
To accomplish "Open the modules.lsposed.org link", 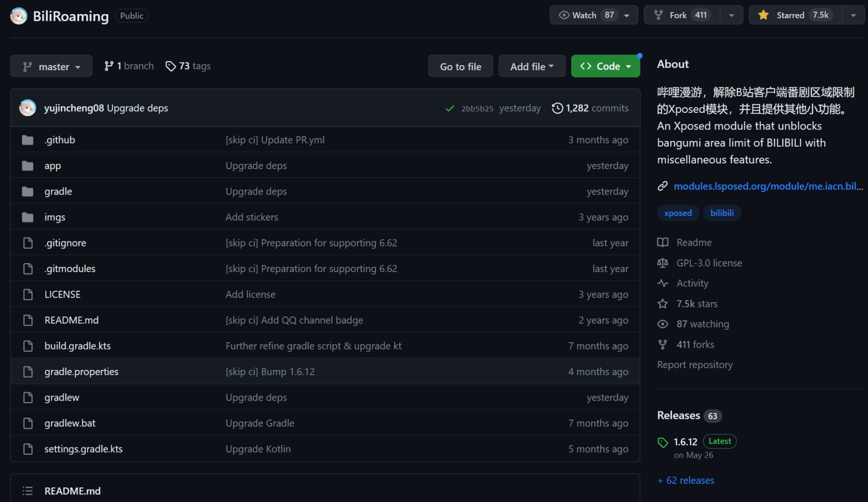I will click(768, 186).
